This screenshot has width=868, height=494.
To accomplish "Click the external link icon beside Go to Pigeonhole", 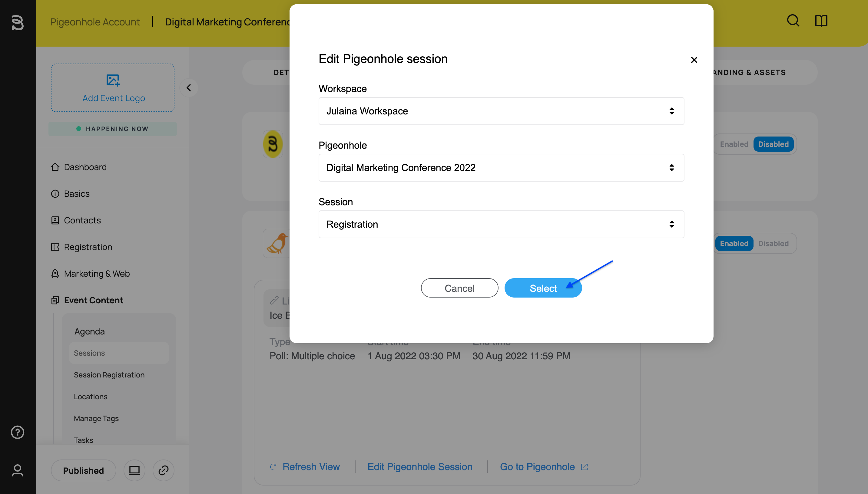I will click(584, 467).
